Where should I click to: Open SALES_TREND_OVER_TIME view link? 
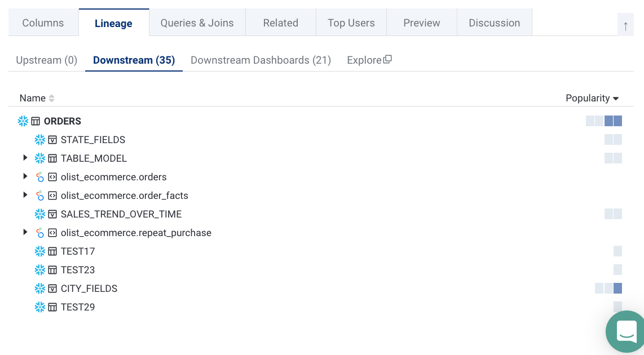pos(121,214)
